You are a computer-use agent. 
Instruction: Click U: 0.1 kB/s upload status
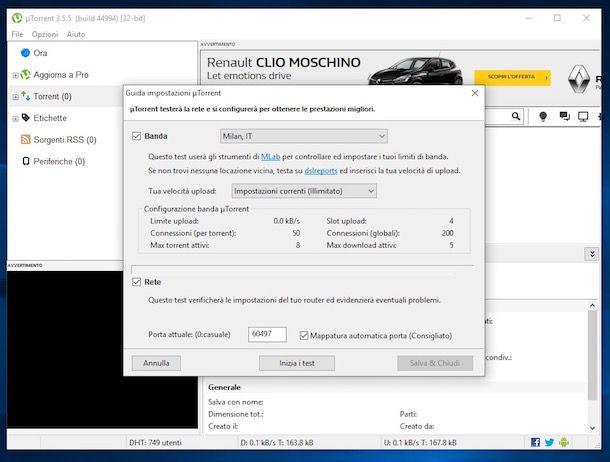pos(420,443)
